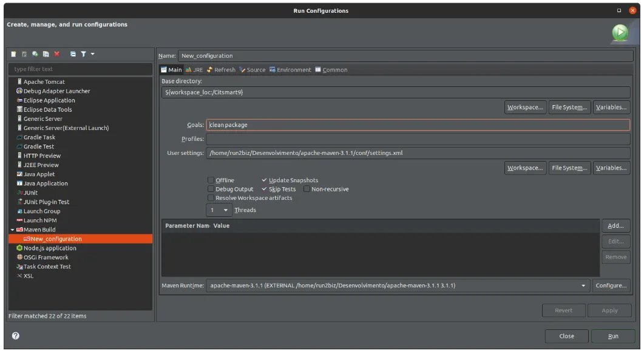Close the Run Configurations dialog

[x=566, y=336]
